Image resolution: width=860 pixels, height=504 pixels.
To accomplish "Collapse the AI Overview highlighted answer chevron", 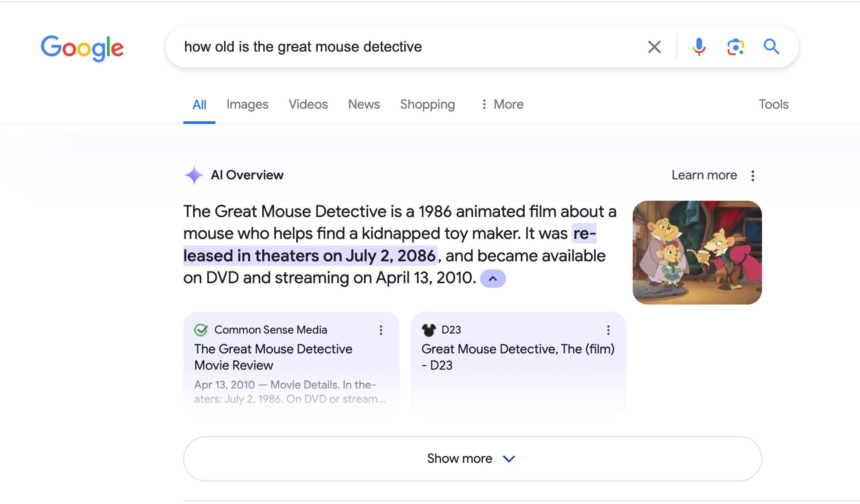I will coord(493,279).
